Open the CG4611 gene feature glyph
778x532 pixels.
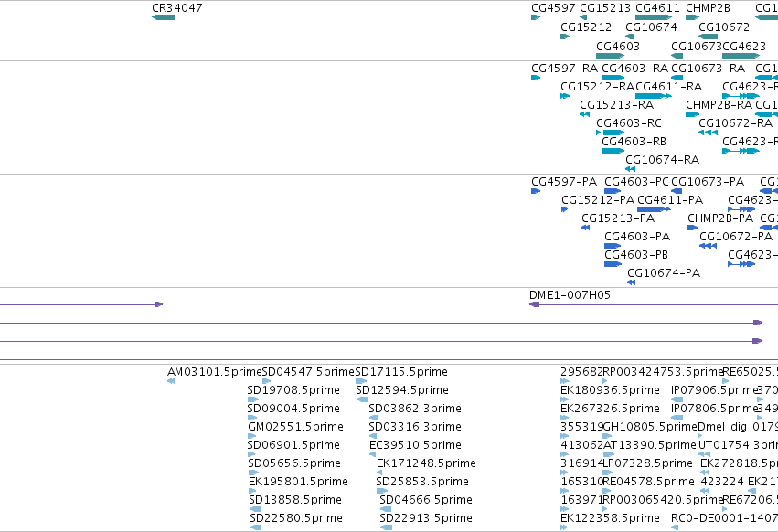[654, 17]
